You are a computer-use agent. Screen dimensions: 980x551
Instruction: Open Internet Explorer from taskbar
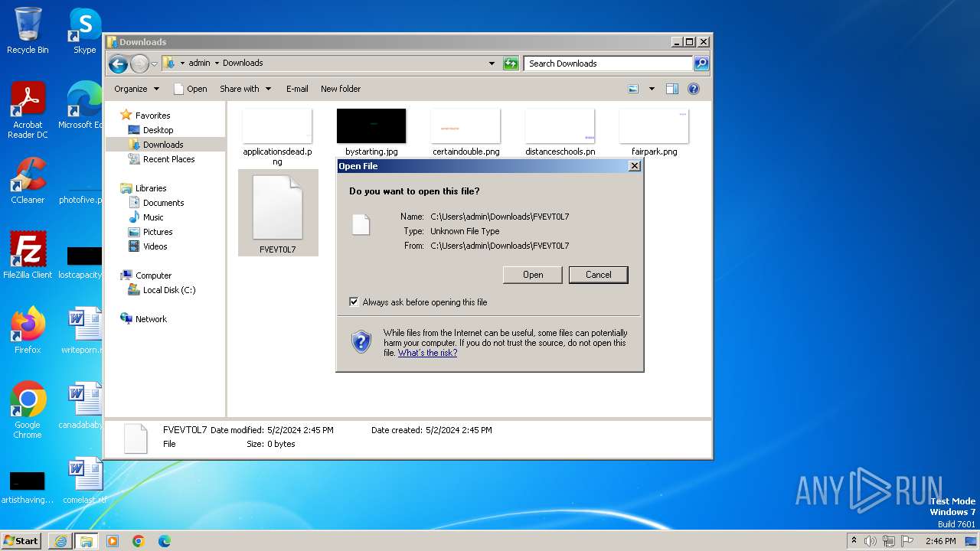coord(60,541)
